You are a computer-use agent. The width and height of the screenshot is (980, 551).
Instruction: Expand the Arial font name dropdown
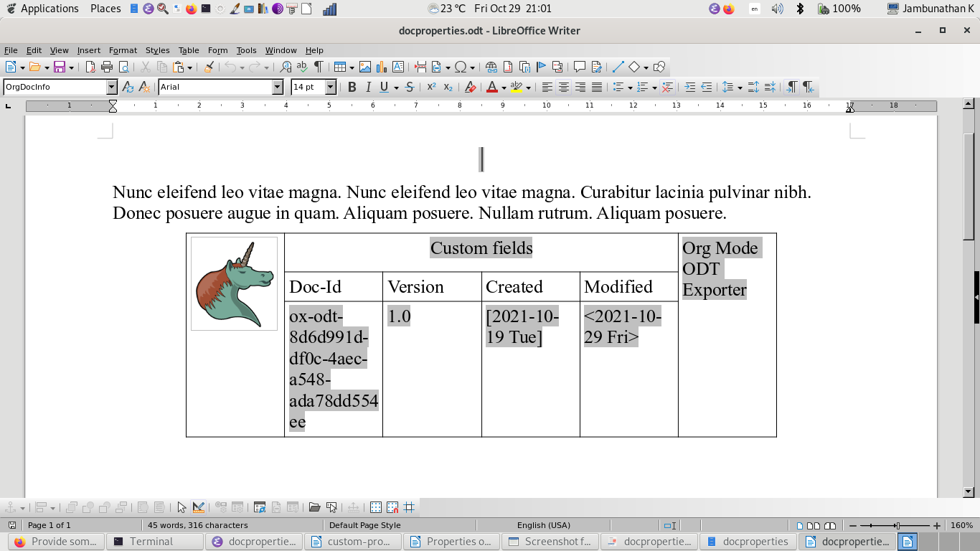[278, 87]
